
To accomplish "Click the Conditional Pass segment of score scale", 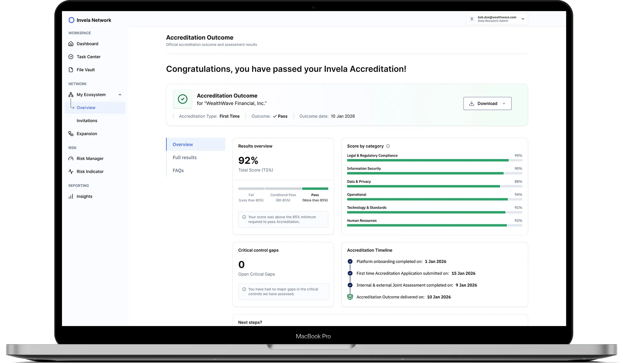I will 283,188.
